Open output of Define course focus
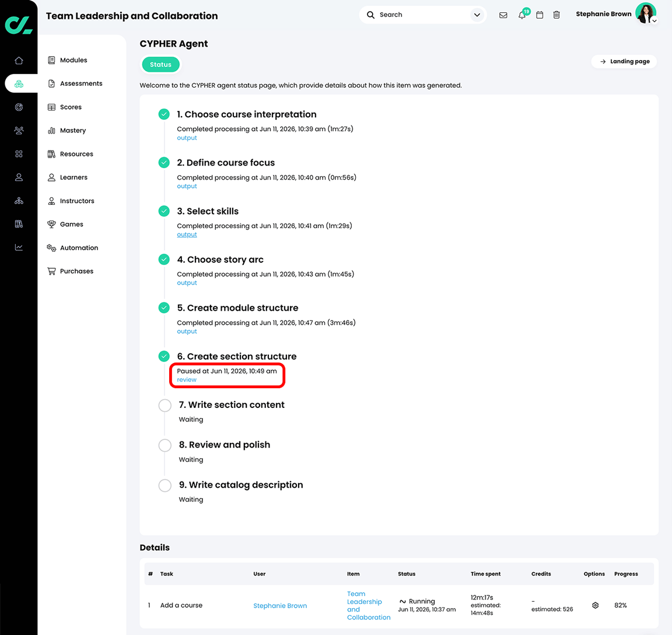 coord(187,187)
